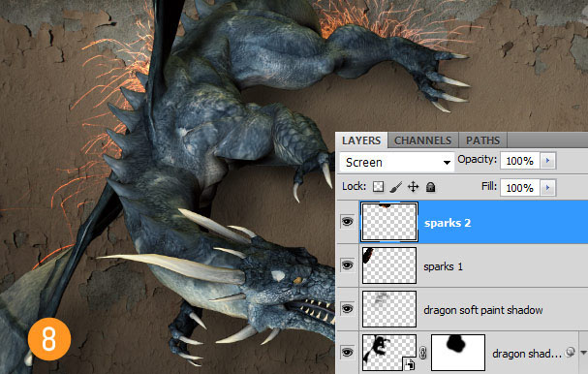Open the Screen blend mode dropdown

pos(397,162)
